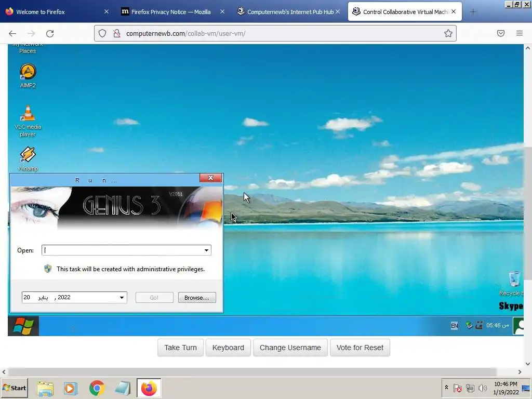Launch Windows Media Player from host taskbar
The width and height of the screenshot is (532, 399).
pyautogui.click(x=71, y=388)
